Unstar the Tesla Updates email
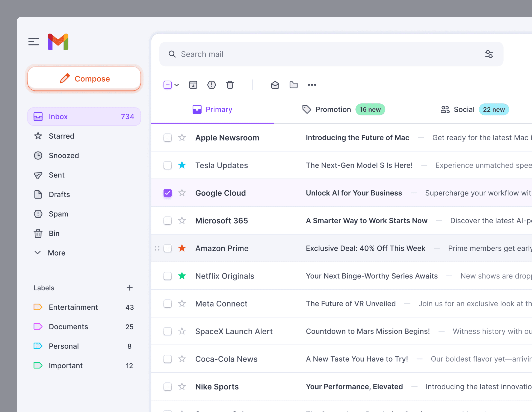 point(182,165)
